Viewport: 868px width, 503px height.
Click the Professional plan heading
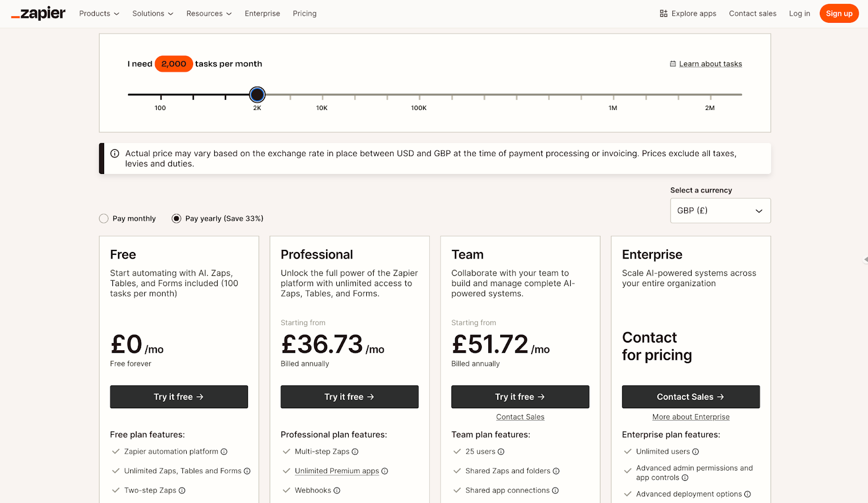pos(317,255)
